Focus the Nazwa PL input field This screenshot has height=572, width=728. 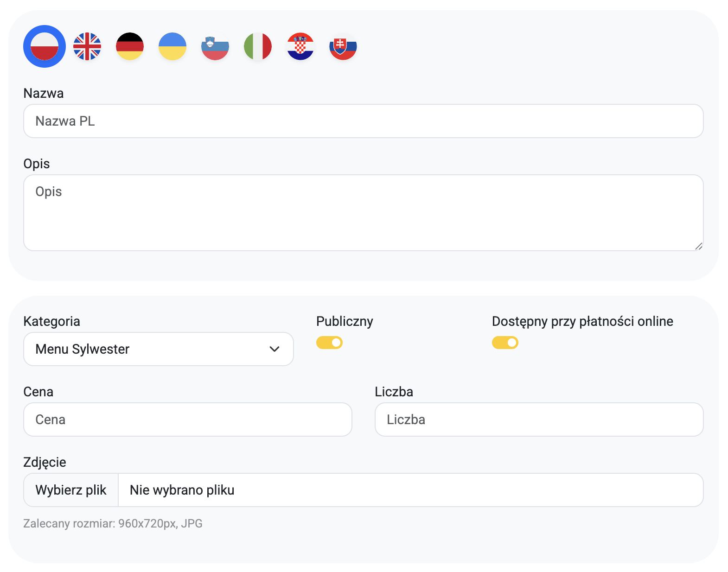[x=363, y=121]
